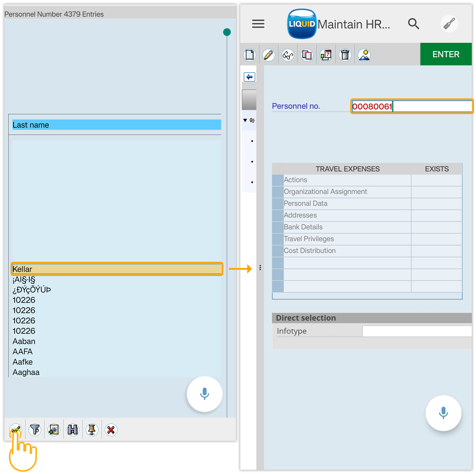
Task: Click the Travel Privileges row
Action: point(347,239)
